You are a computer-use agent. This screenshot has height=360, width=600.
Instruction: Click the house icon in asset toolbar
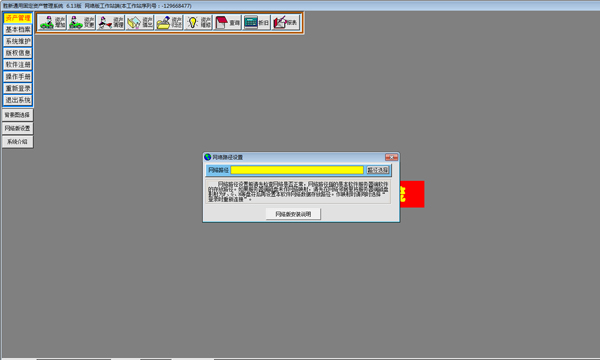pyautogui.click(x=140, y=23)
